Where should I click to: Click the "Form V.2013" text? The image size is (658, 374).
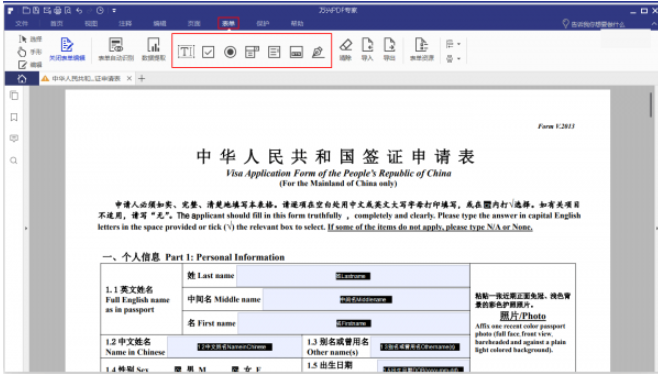pos(556,126)
